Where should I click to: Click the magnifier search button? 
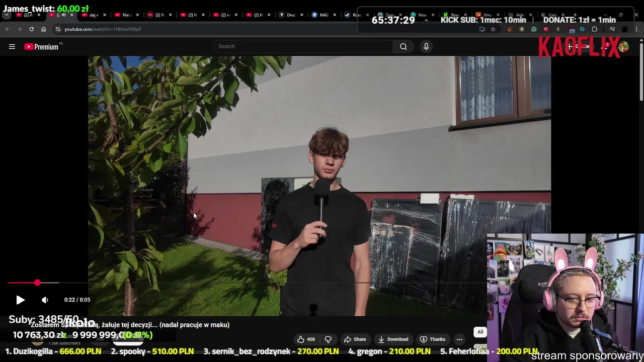click(x=404, y=46)
